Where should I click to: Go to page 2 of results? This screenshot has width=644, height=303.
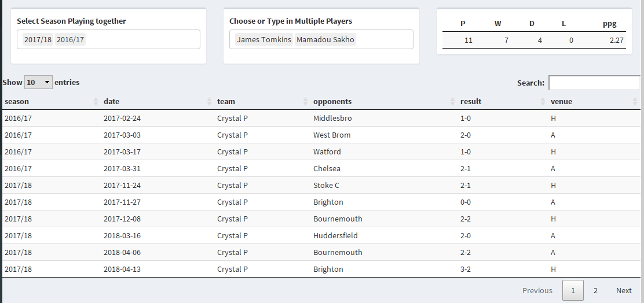point(595,290)
